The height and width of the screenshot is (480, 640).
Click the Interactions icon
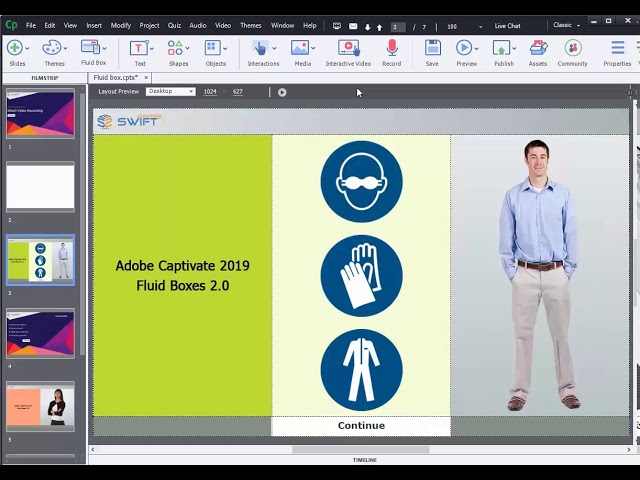(262, 48)
